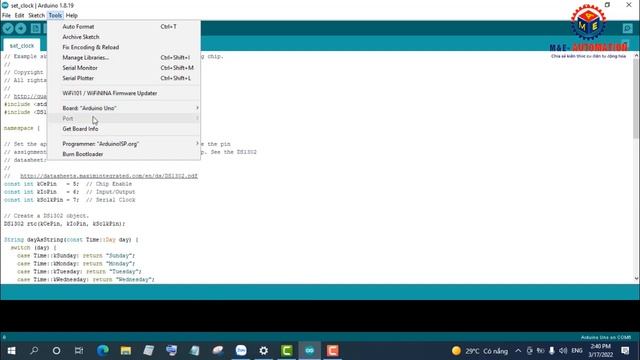Viewport: 640px width, 360px height.
Task: Switch to the Arduino IDE taskbar icon
Action: [x=309, y=351]
